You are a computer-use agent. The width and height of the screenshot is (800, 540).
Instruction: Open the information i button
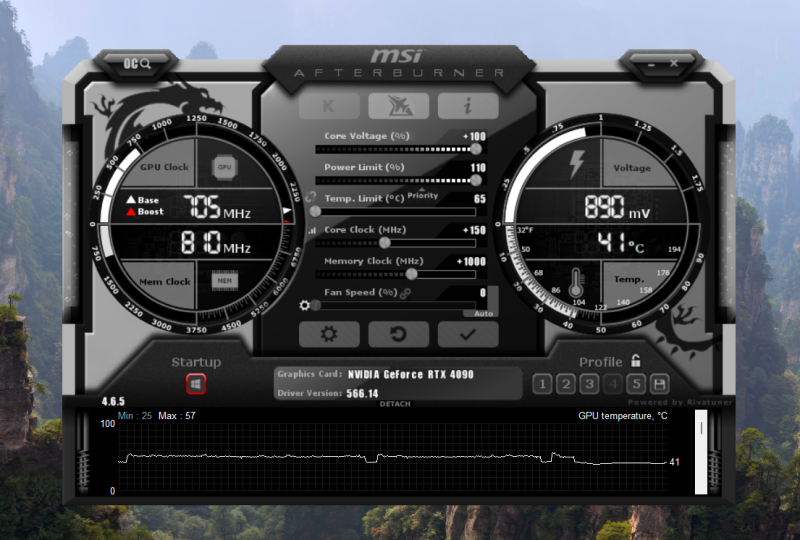click(x=468, y=105)
